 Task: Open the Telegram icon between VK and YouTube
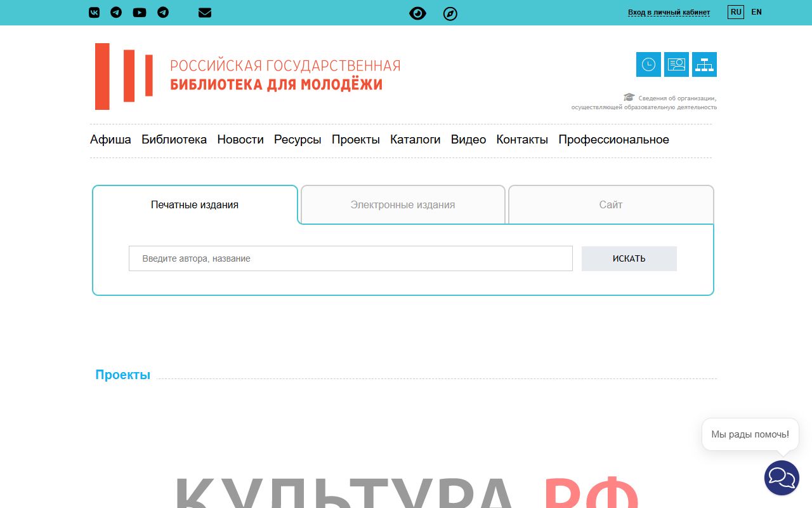116,13
